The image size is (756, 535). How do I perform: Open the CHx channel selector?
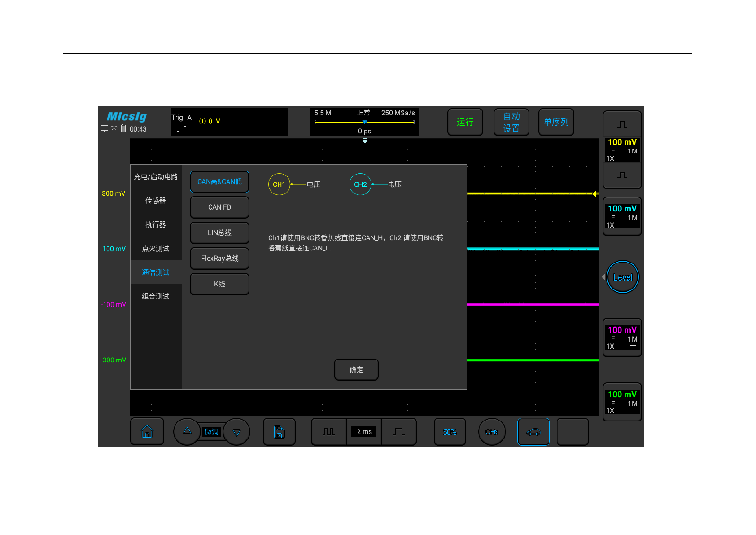[492, 432]
